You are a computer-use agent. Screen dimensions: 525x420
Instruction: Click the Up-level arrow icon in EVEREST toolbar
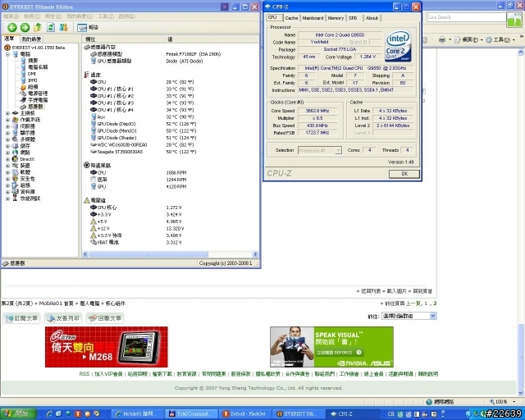pyautogui.click(x=38, y=27)
